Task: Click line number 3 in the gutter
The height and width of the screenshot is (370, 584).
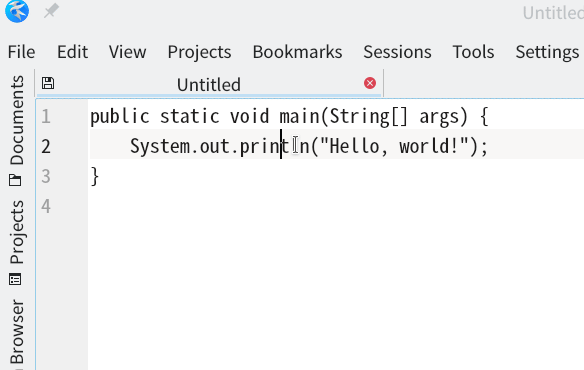Action: pos(46,176)
